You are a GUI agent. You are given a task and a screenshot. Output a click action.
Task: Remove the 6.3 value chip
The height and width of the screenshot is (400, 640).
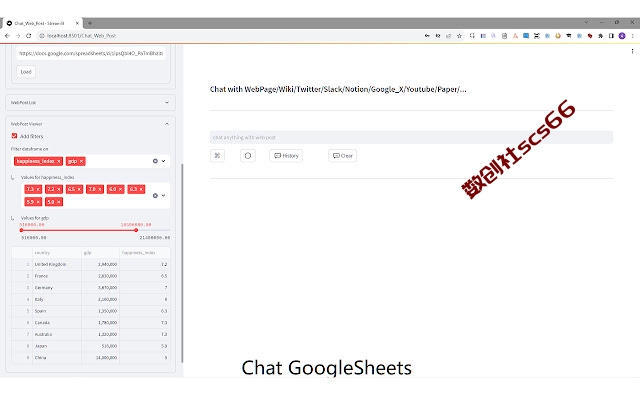[x=141, y=189]
